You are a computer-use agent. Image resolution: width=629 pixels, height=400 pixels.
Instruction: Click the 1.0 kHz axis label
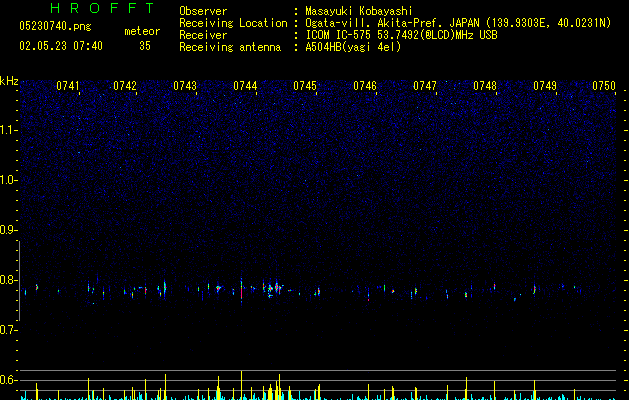pyautogui.click(x=9, y=180)
